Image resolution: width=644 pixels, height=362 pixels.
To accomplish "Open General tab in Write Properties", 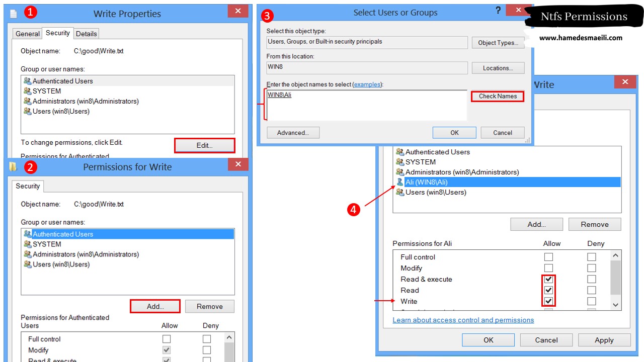I will click(x=28, y=34).
